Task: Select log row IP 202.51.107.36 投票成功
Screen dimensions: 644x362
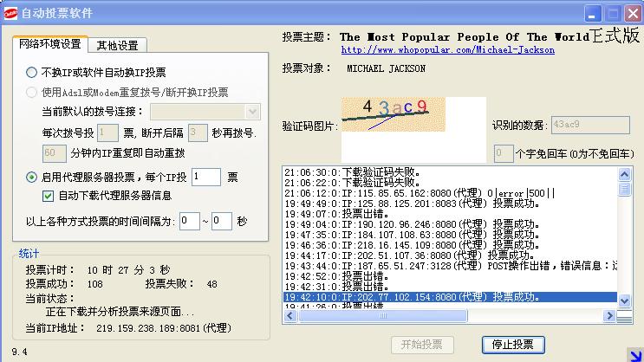Action: coord(450,255)
